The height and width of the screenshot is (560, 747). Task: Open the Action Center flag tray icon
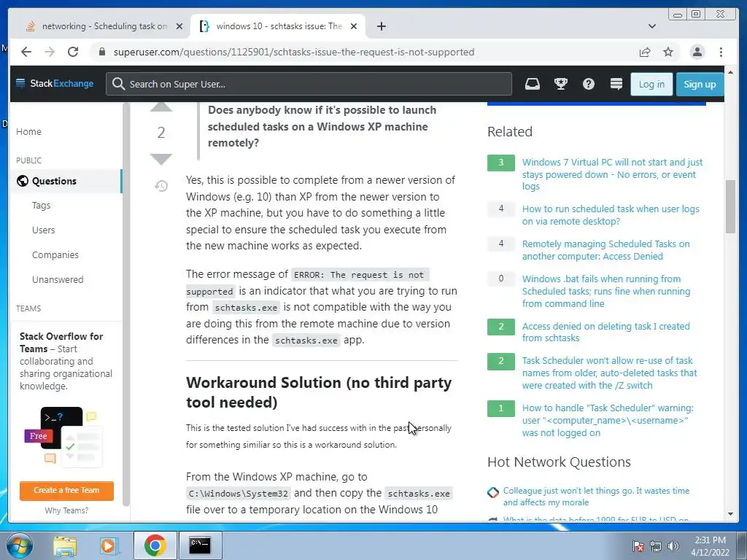(638, 546)
